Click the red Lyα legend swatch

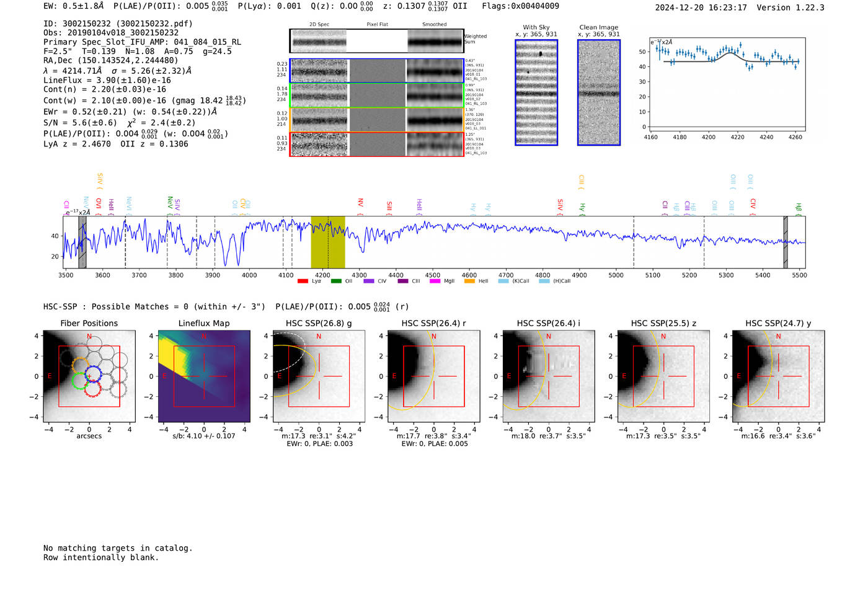tap(303, 282)
